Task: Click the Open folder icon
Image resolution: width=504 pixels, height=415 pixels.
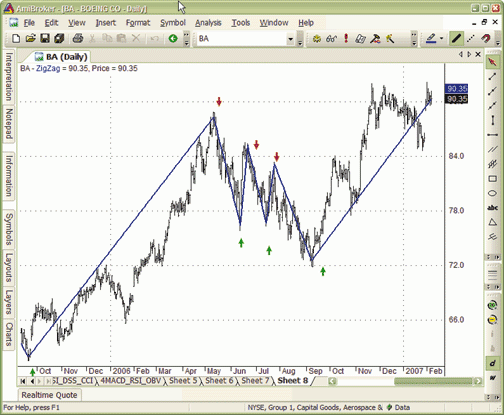Action: point(30,39)
